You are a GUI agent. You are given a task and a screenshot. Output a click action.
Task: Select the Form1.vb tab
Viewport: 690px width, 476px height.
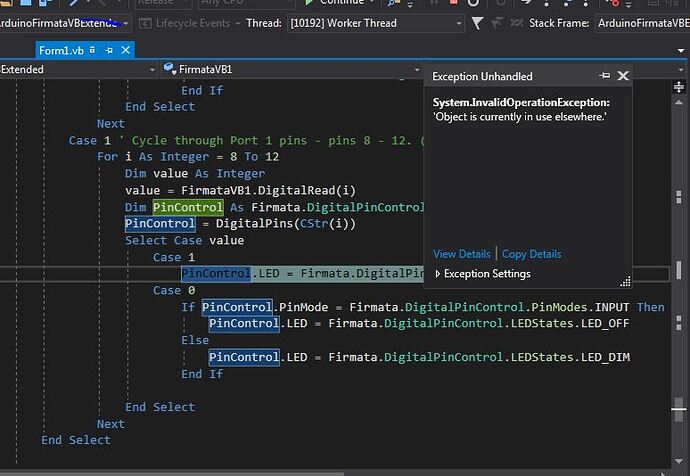[61, 51]
